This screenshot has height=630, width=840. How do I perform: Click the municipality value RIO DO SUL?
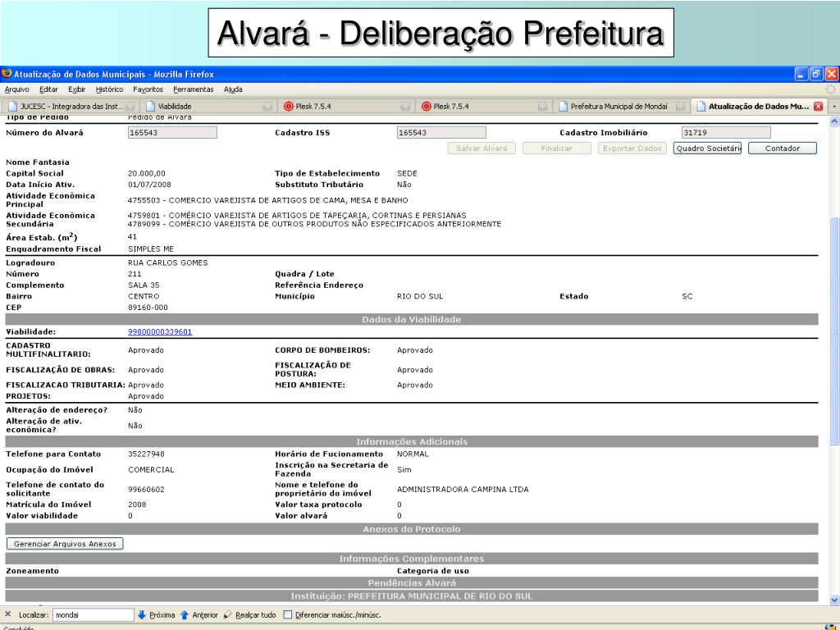[420, 296]
